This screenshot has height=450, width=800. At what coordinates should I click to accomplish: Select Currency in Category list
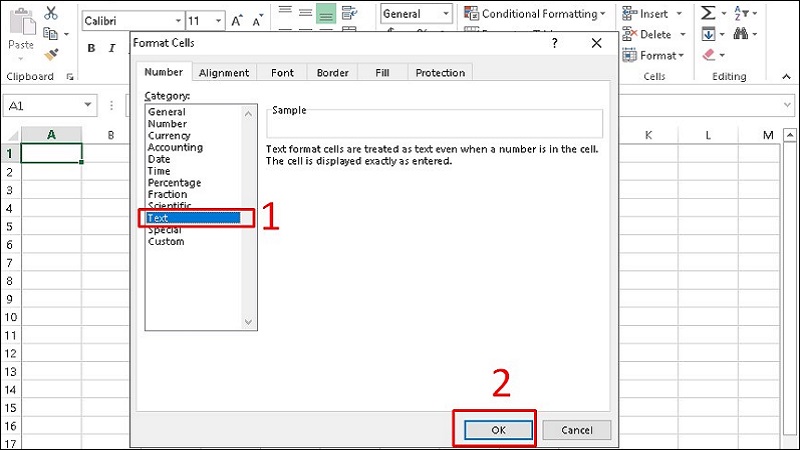pos(169,136)
